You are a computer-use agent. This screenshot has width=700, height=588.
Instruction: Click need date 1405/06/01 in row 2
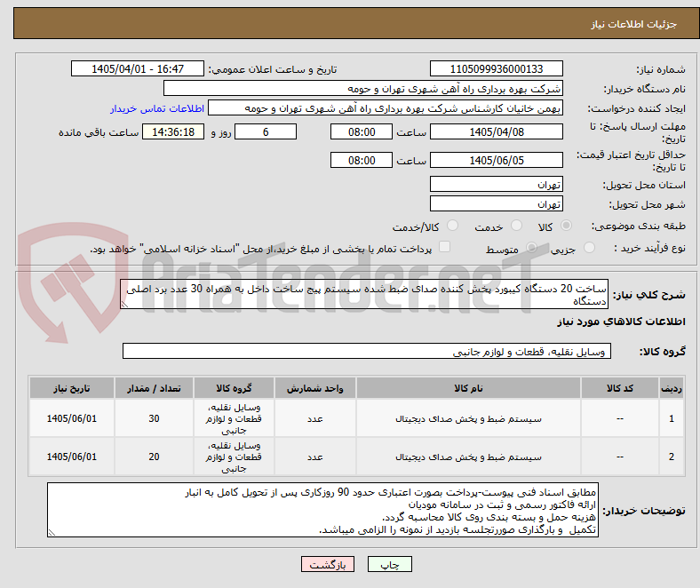click(71, 457)
